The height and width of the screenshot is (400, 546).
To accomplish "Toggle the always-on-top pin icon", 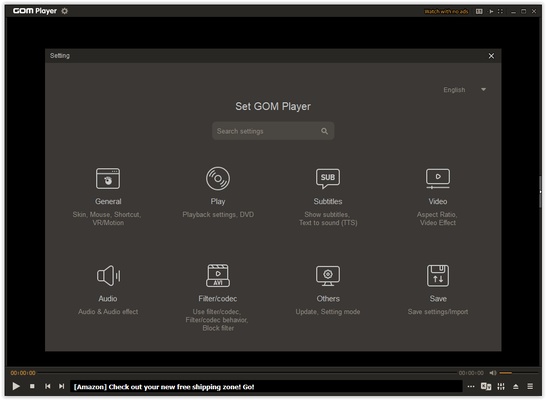I will [x=491, y=11].
